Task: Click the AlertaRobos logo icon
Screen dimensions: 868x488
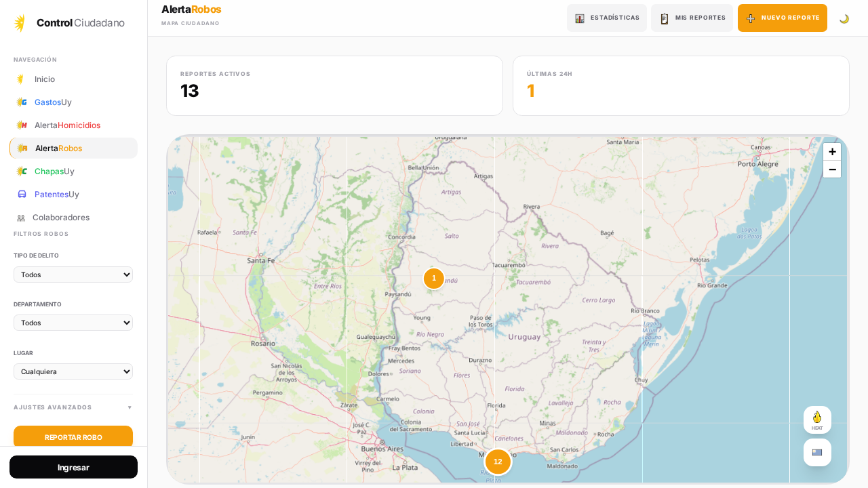Action: pos(22,148)
